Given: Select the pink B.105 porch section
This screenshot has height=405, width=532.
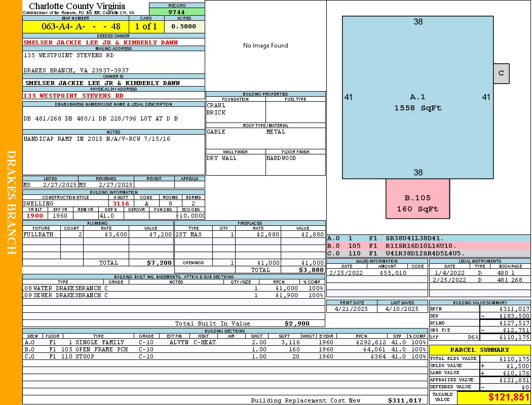Looking at the screenshot, I should point(417,203).
